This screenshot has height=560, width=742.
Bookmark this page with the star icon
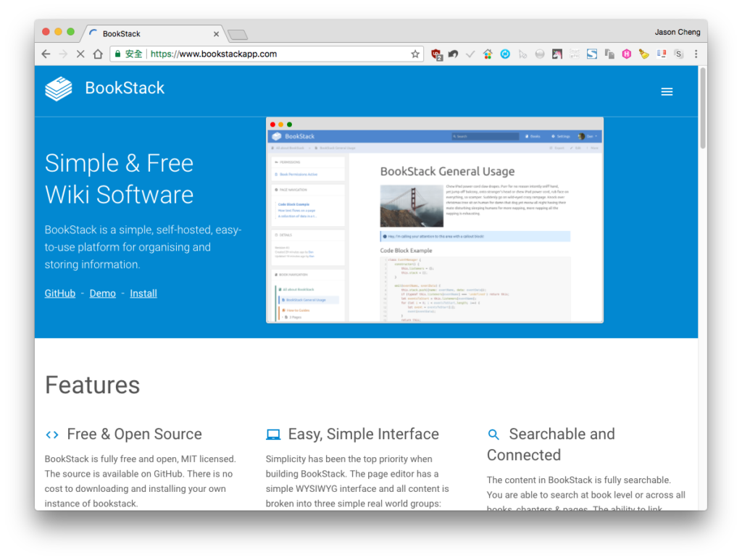click(x=415, y=54)
